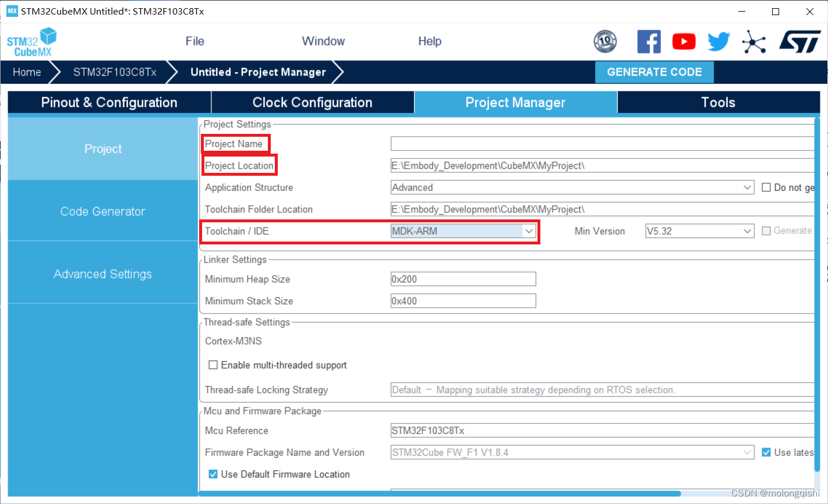Click the Toolchain Folder Location field

click(602, 210)
